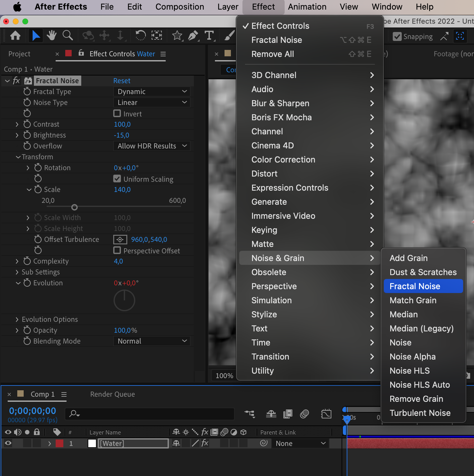
Task: Enable the Invert checkbox
Action: 117,114
